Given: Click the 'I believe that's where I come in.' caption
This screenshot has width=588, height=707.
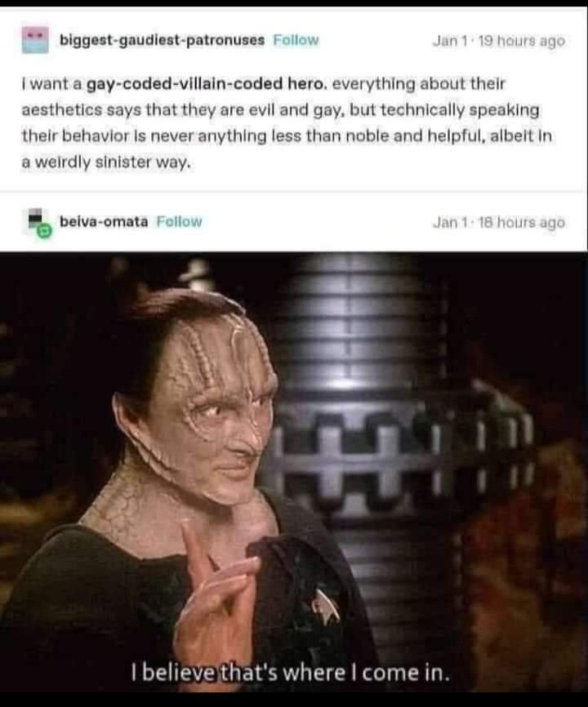Looking at the screenshot, I should click(x=291, y=673).
